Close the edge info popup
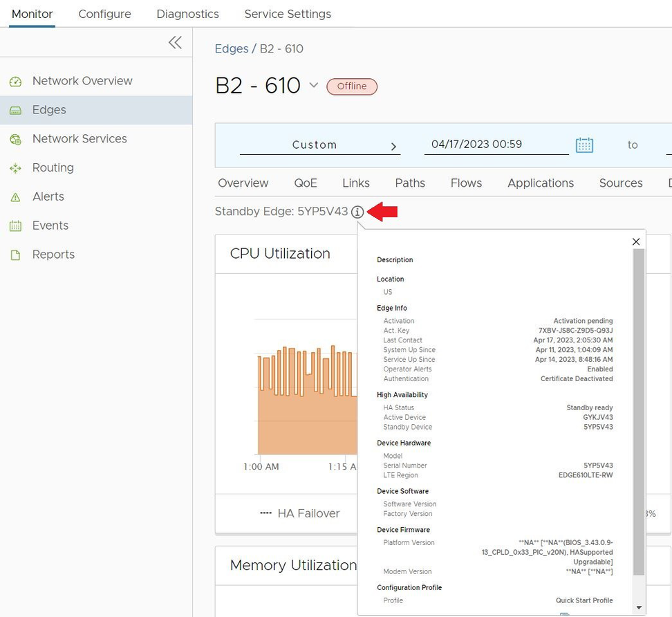 coord(636,241)
